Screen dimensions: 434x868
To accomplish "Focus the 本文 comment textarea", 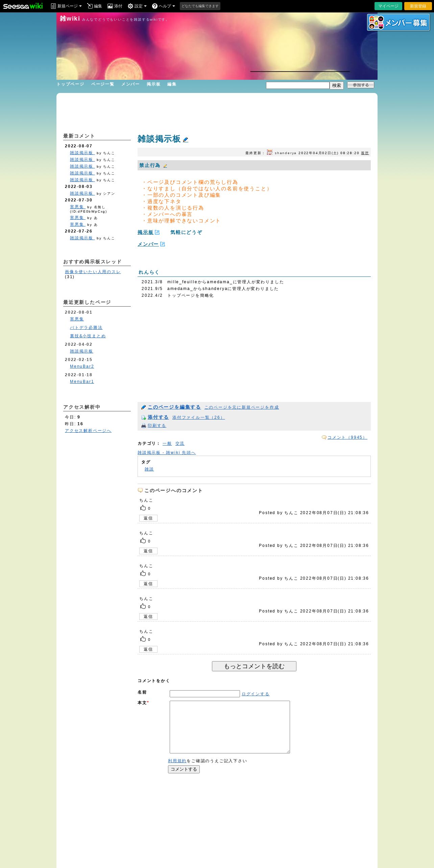I will coord(230,727).
